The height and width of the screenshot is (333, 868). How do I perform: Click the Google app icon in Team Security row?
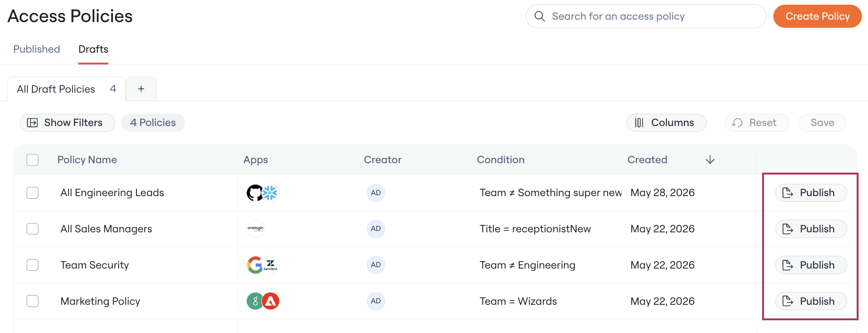point(255,265)
